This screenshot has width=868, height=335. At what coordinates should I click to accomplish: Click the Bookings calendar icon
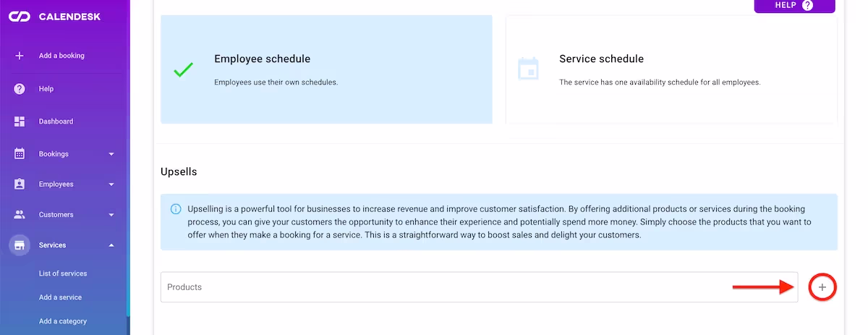(20, 154)
